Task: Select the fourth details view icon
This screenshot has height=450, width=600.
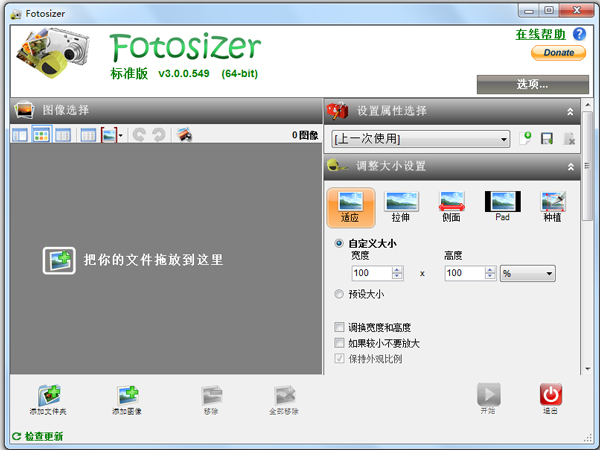Action: 88,135
